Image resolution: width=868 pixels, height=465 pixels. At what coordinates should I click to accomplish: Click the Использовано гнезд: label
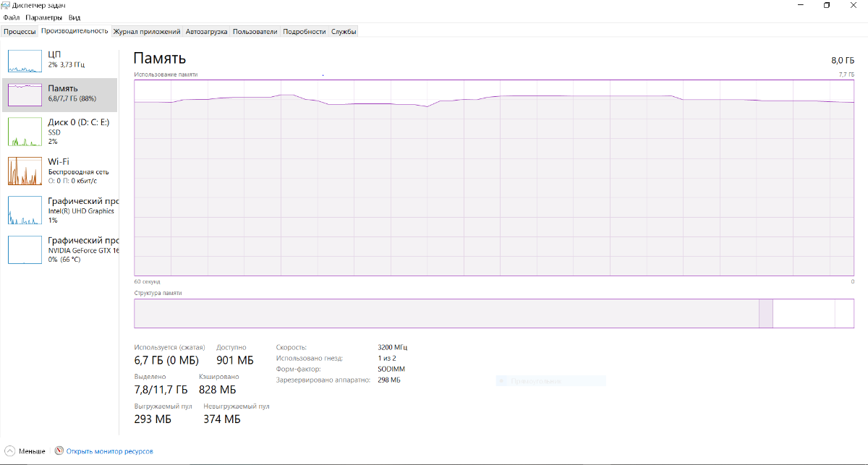[x=310, y=358]
